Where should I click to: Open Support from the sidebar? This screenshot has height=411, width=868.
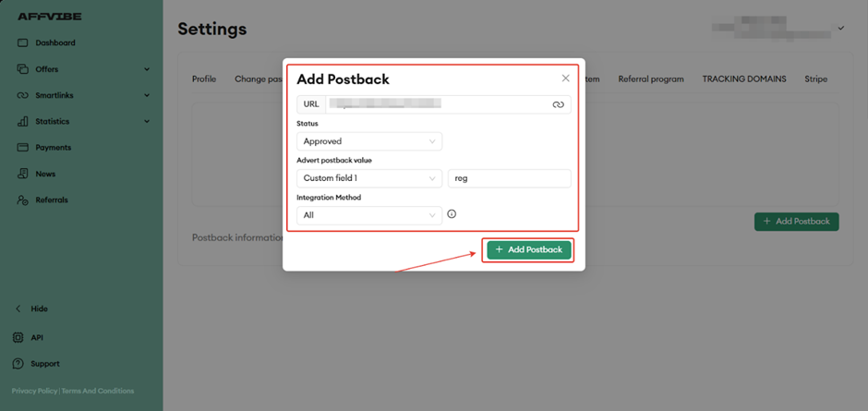[44, 364]
